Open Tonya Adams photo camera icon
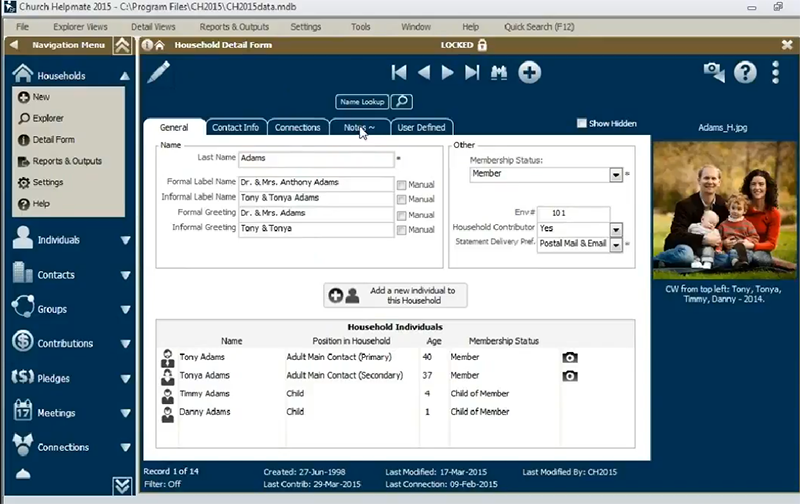 tap(570, 376)
